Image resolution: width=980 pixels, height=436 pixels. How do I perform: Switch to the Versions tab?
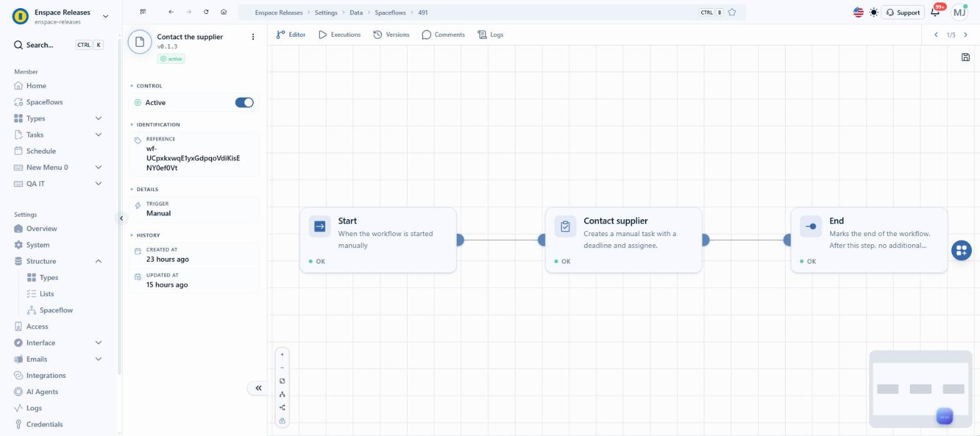(x=391, y=34)
